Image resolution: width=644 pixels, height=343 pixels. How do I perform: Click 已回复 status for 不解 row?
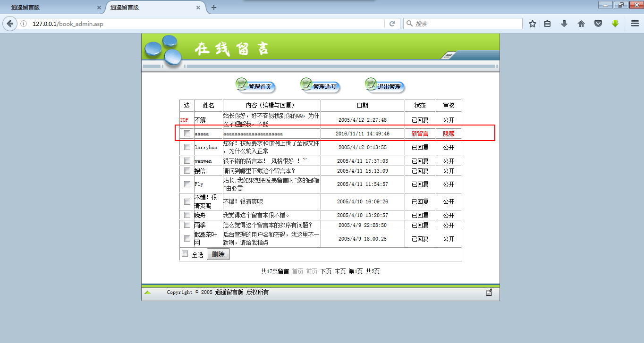click(x=420, y=120)
